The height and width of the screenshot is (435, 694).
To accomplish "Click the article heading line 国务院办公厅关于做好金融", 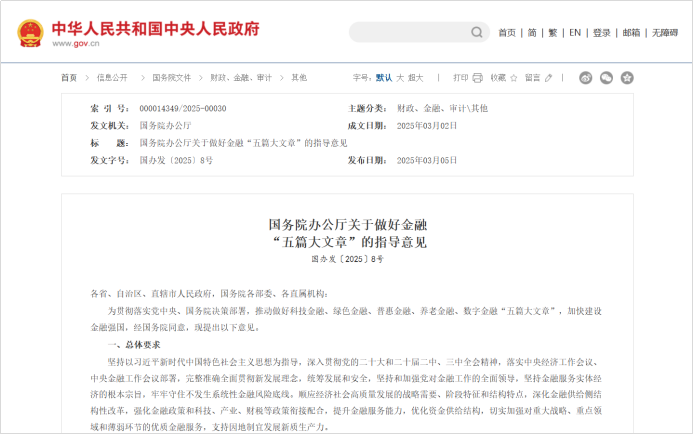I will pyautogui.click(x=348, y=225).
